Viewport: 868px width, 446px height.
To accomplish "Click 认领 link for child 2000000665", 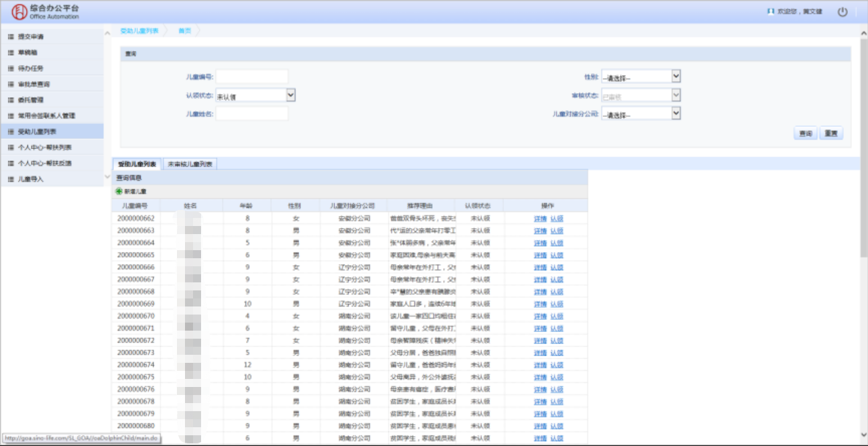I will tap(556, 256).
